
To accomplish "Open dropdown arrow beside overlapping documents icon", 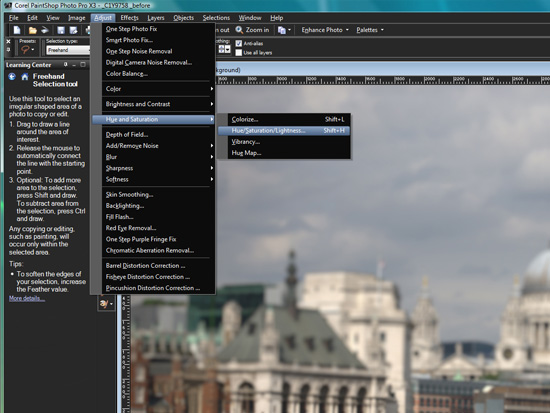I will [x=289, y=30].
